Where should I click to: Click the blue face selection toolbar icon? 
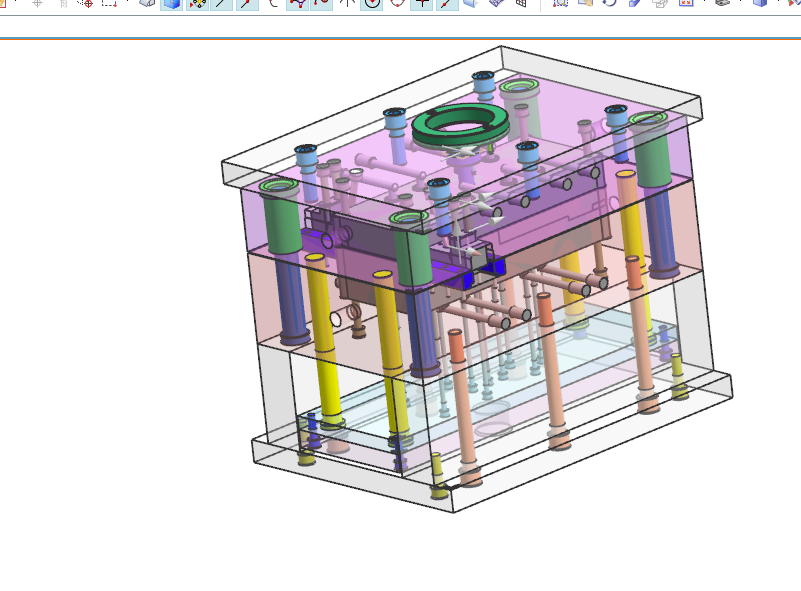click(470, 3)
